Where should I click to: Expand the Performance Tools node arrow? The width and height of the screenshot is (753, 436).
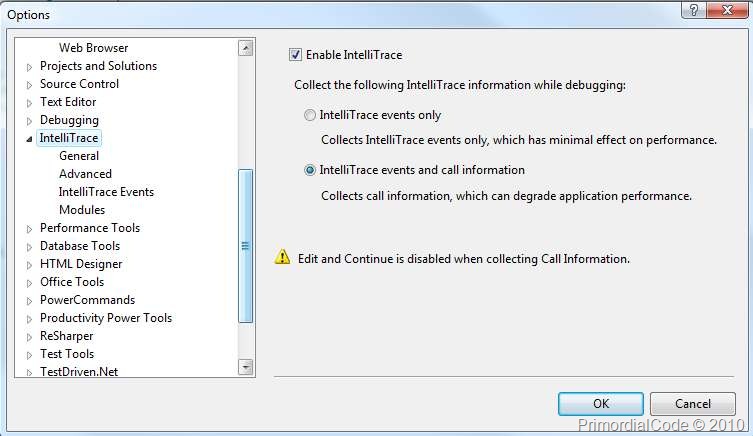(x=29, y=229)
